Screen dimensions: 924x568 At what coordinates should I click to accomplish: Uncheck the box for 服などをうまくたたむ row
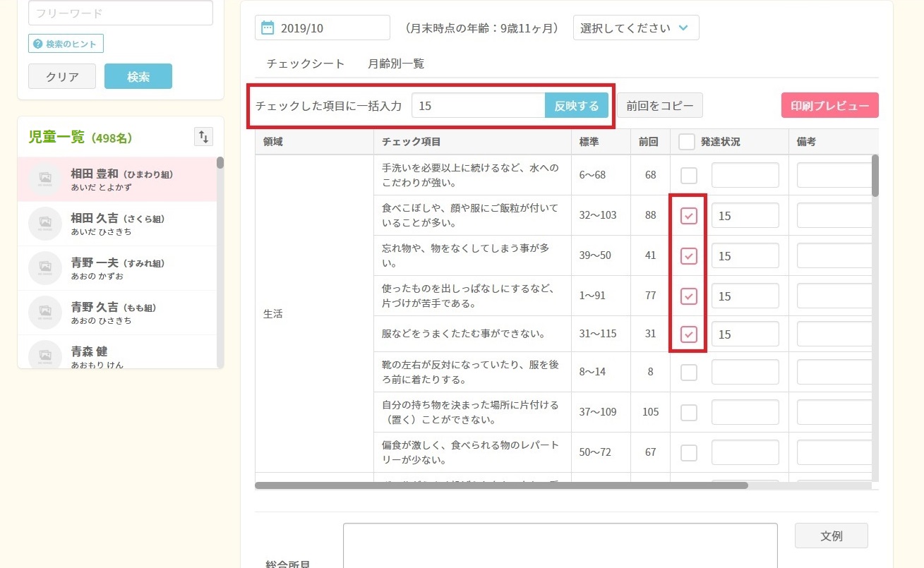[x=689, y=334]
